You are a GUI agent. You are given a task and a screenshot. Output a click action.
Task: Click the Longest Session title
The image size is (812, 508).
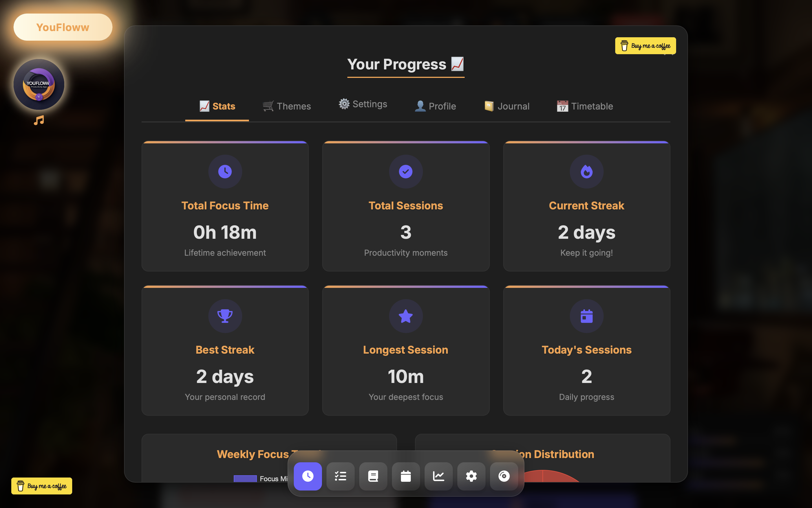coord(406,350)
